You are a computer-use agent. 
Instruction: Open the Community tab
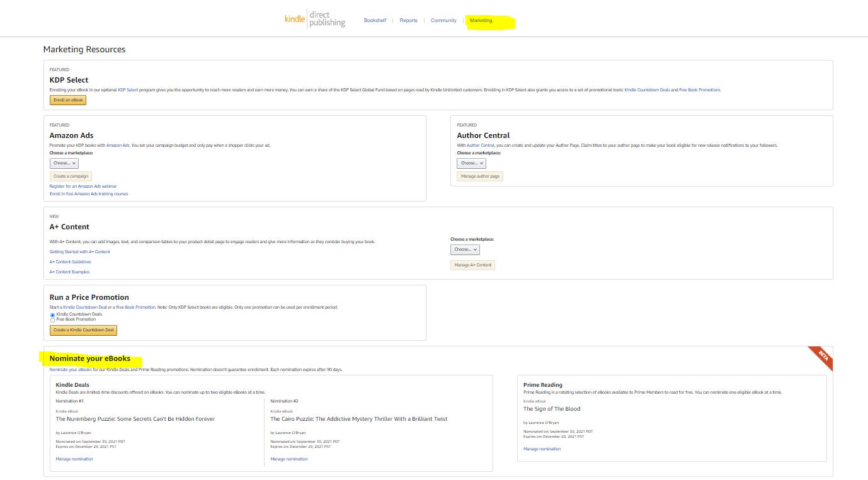coord(443,20)
